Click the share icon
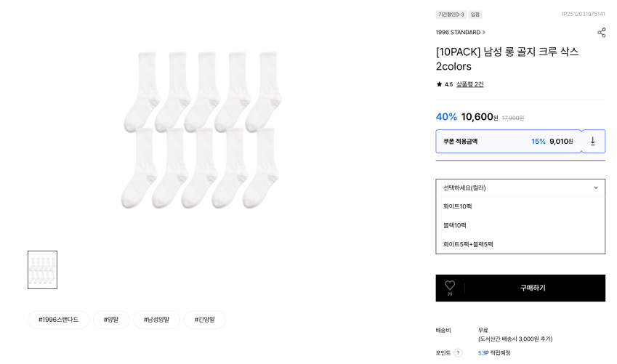617x364 pixels. pyautogui.click(x=601, y=33)
